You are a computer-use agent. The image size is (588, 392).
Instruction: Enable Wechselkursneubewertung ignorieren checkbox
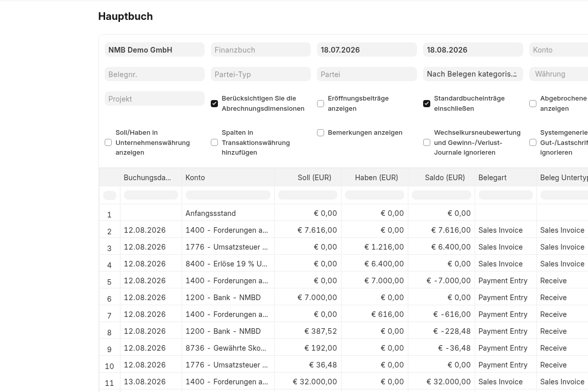tap(426, 142)
